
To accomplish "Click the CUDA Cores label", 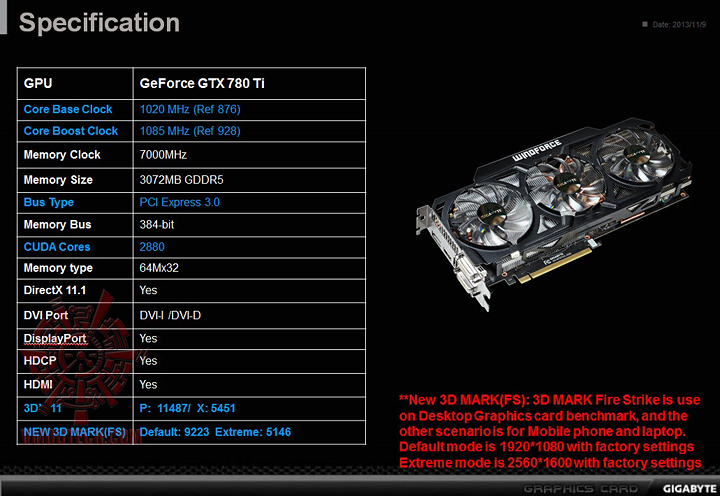I will click(x=57, y=247).
